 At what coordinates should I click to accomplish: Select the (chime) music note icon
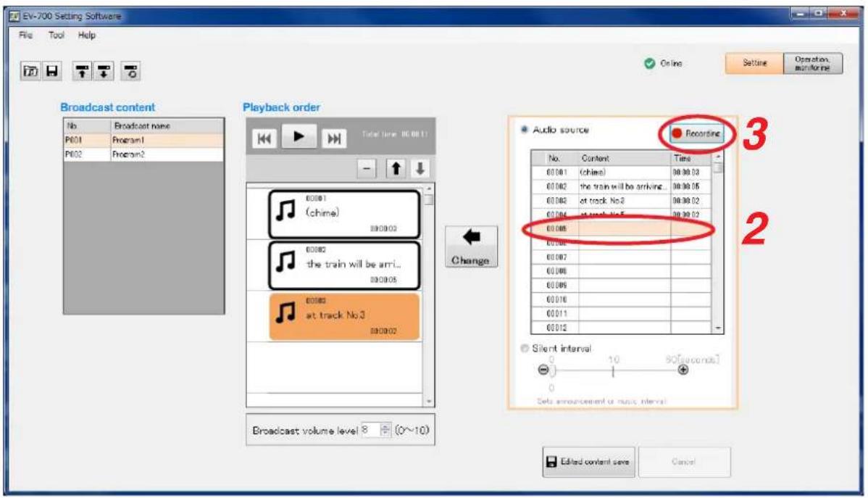(285, 210)
